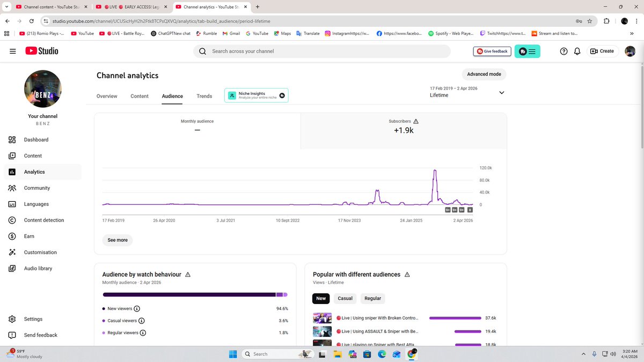Open the Google apps grid in bookmarks bar
644x362 pixels.
(7, 33)
